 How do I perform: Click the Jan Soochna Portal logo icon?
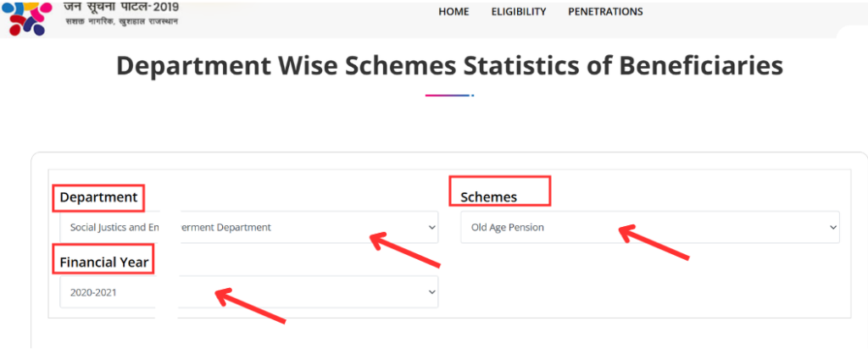[29, 16]
